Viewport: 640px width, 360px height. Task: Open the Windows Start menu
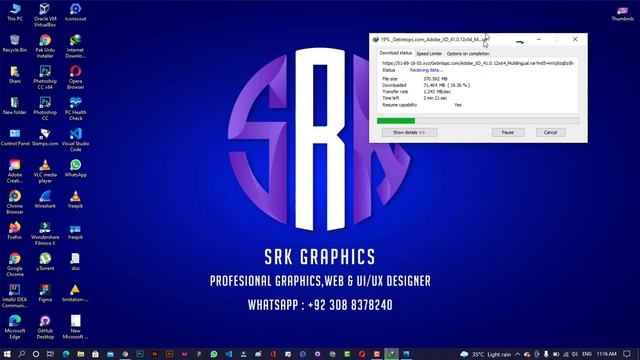[7, 354]
